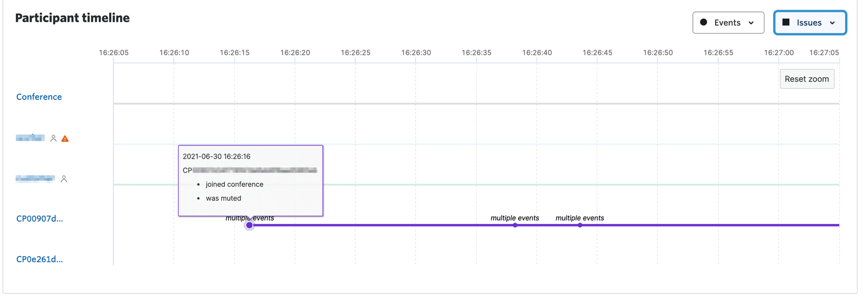Click the black circle icon in Events
868x301 pixels.
click(704, 22)
